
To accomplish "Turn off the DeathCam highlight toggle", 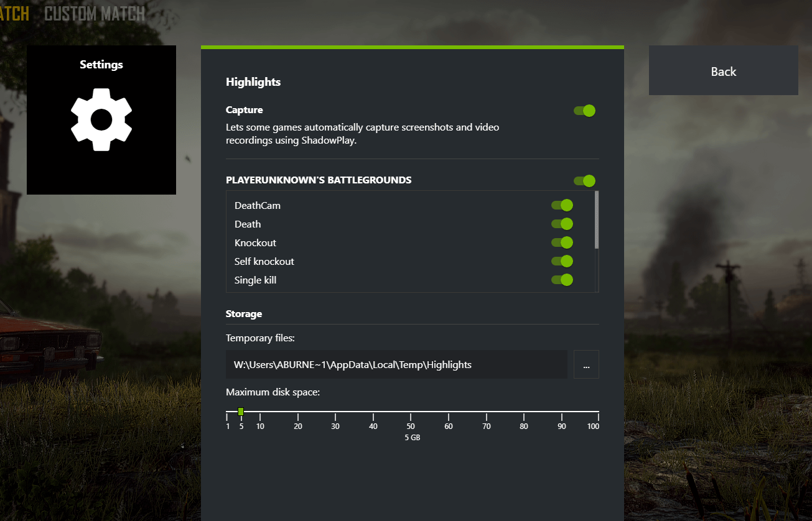I will pos(562,205).
